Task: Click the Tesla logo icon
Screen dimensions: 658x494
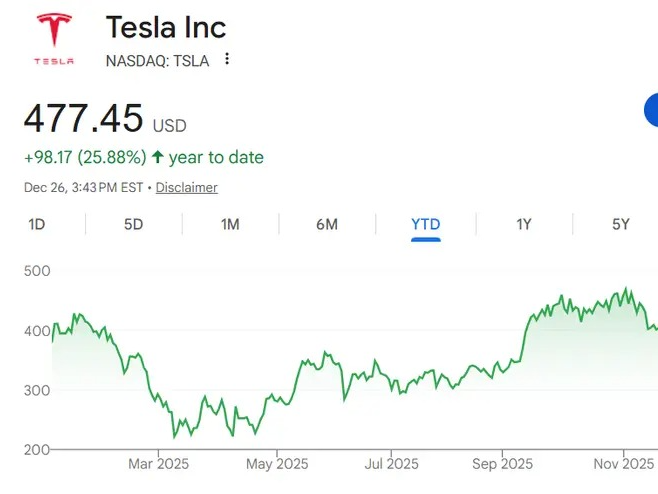Action: [54, 40]
